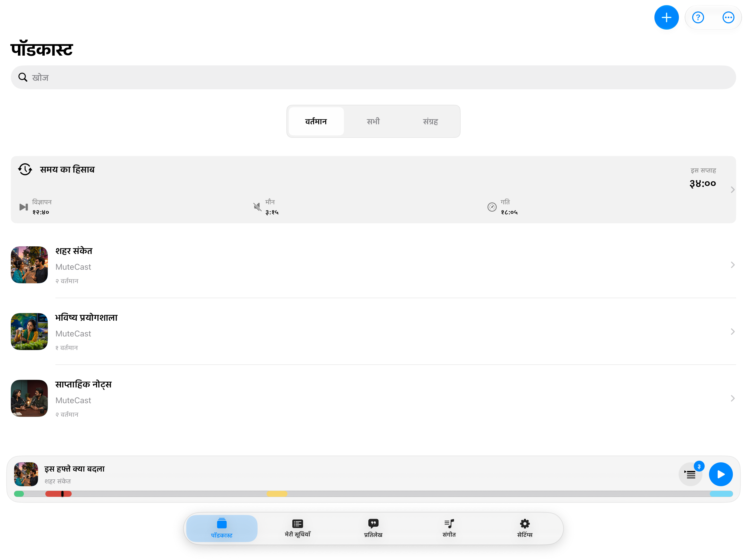Open the पॉडकास्ट tab in bottom bar
Screen dimensions: 747x560
(221, 528)
